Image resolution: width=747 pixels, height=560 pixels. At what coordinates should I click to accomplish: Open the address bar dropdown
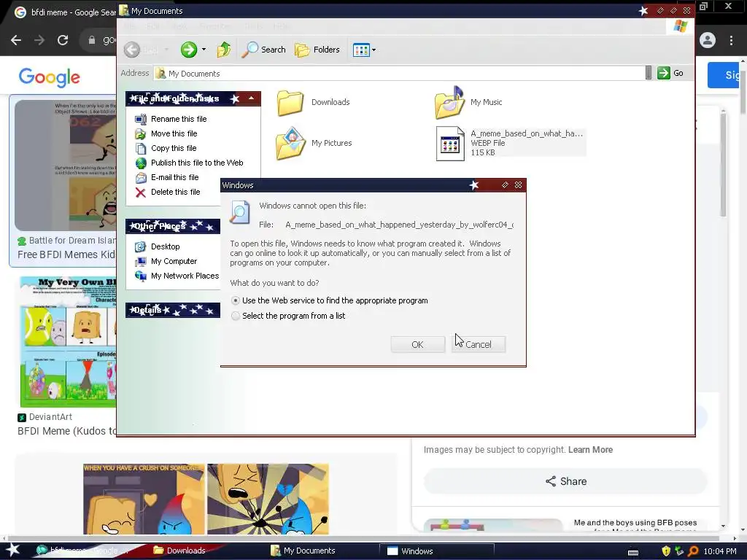(x=649, y=73)
